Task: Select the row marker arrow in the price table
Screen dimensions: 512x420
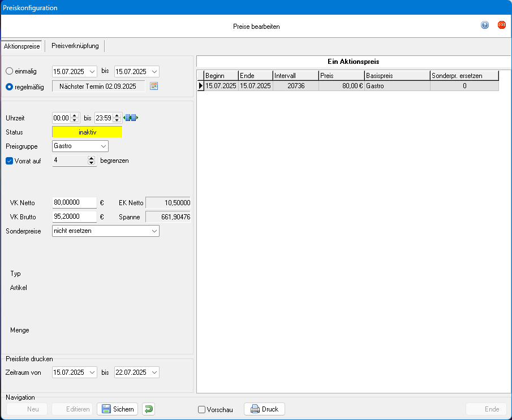Action: tap(200, 86)
